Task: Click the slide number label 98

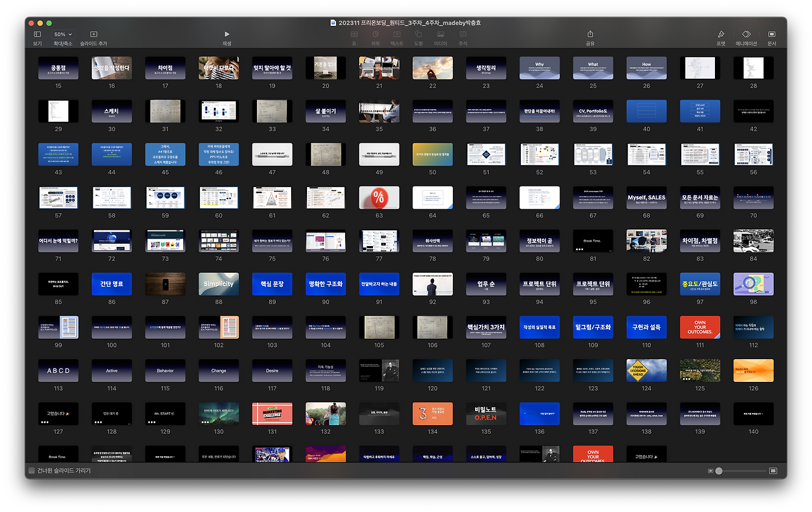Action: click(x=754, y=302)
